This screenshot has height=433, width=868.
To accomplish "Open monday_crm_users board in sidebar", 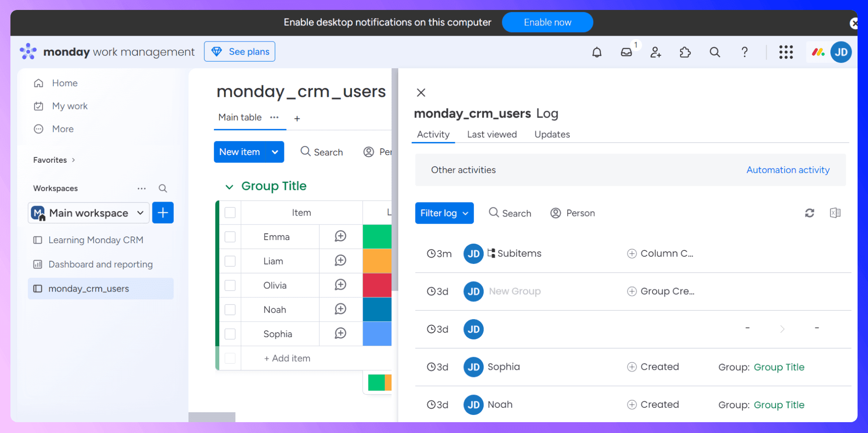I will 100,289.
